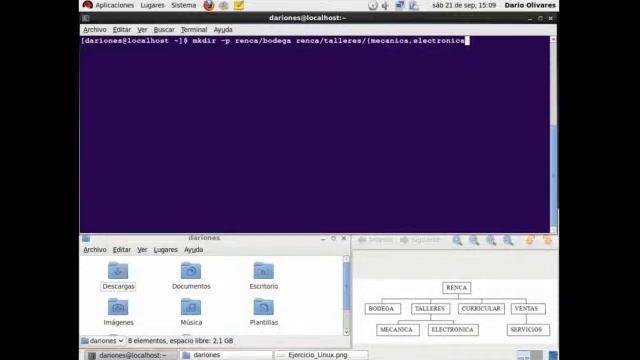Open the terminal Ver menu

pos(142,30)
